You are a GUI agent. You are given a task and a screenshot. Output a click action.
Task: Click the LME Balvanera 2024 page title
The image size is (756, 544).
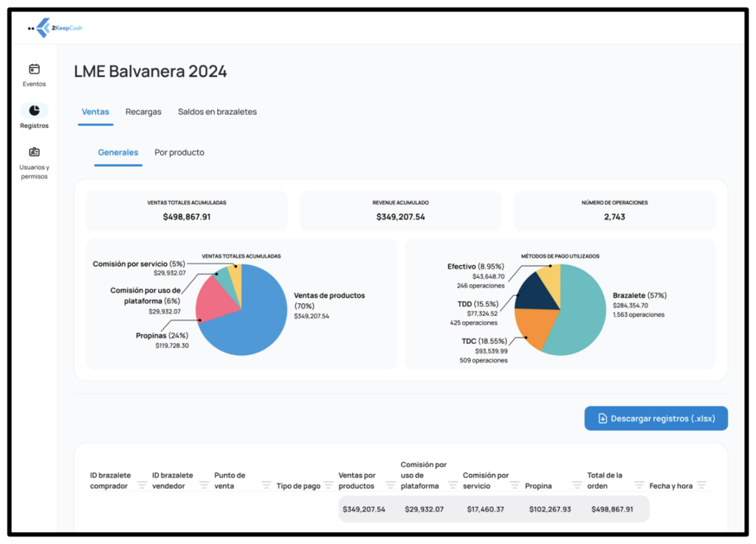click(151, 72)
